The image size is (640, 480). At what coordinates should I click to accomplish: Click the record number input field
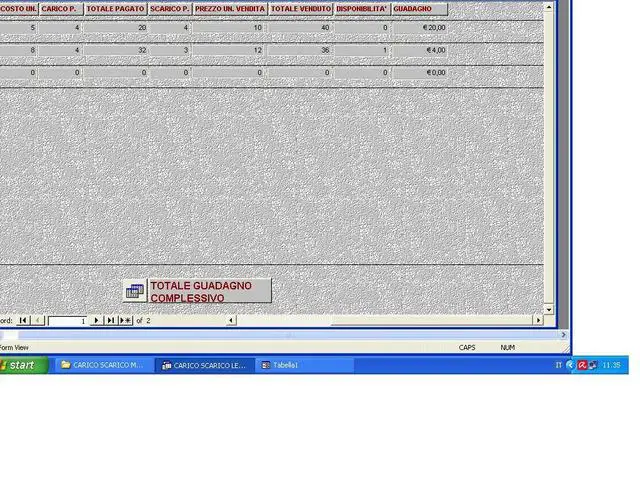tap(67, 321)
